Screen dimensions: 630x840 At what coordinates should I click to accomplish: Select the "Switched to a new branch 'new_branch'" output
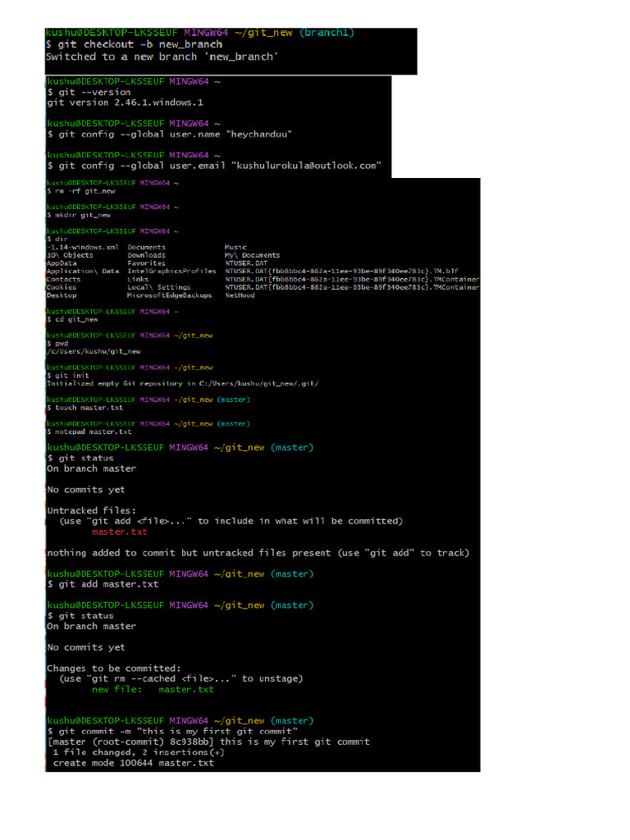[x=162, y=57]
